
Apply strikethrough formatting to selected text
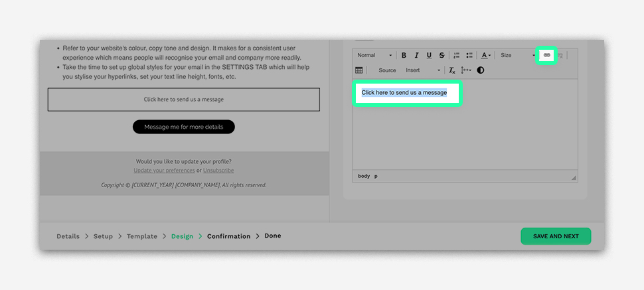pyautogui.click(x=442, y=55)
